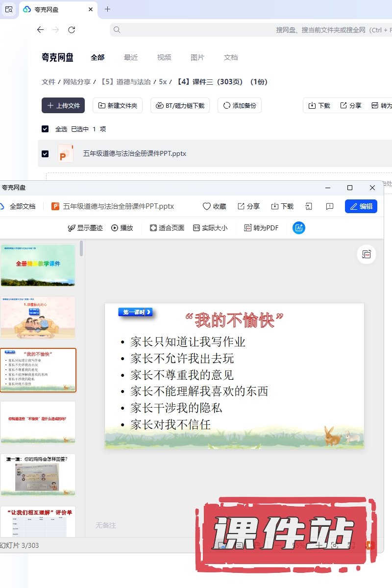Viewport: 392px width, 588px height.
Task: Open a new tab with the plus icon
Action: [108, 9]
